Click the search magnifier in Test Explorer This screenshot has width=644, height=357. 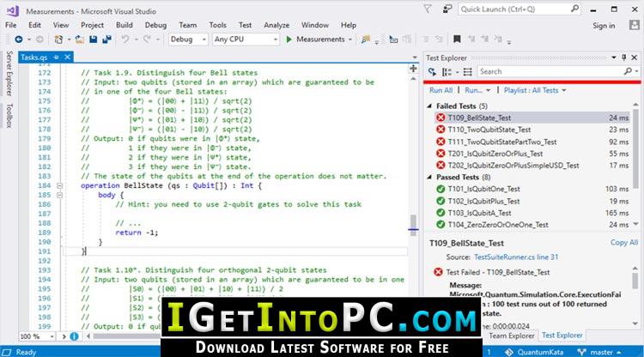click(x=628, y=71)
